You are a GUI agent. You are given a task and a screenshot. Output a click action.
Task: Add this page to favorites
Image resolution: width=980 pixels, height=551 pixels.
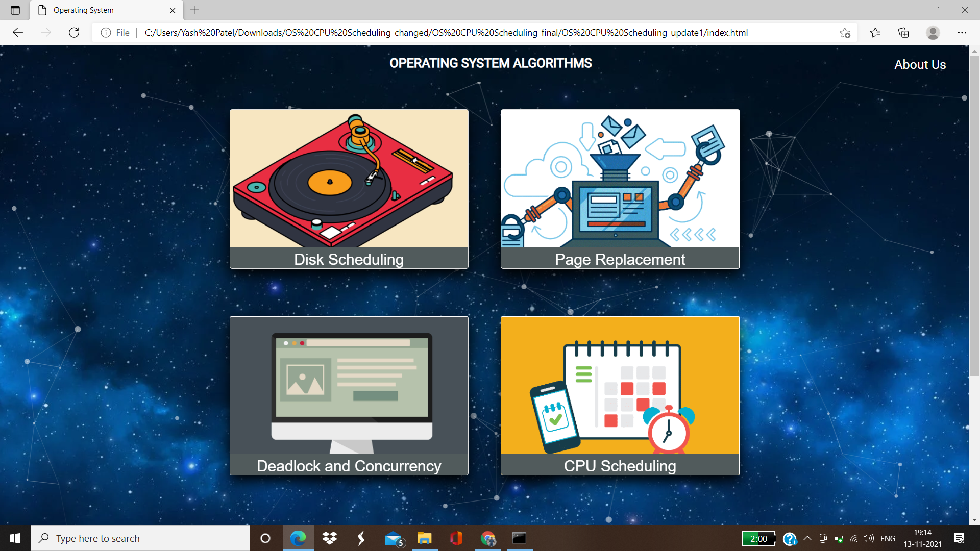point(845,33)
